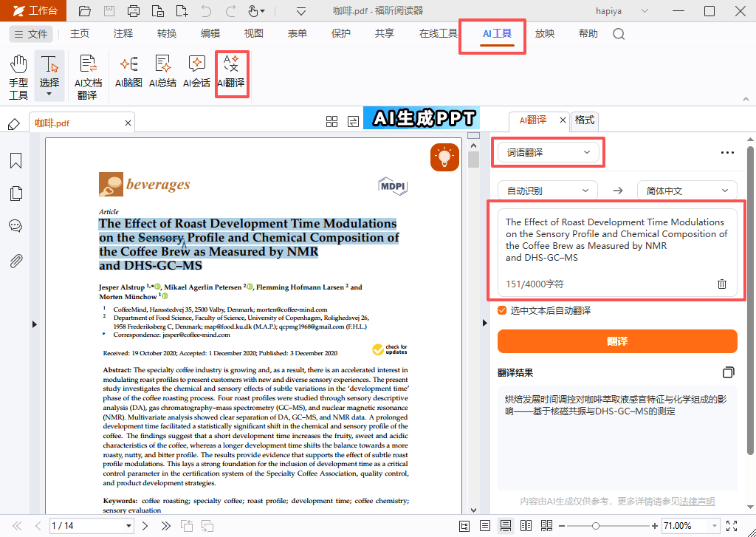The height and width of the screenshot is (537, 756).
Task: Open the bookmarks panel icon
Action: pyautogui.click(x=16, y=160)
